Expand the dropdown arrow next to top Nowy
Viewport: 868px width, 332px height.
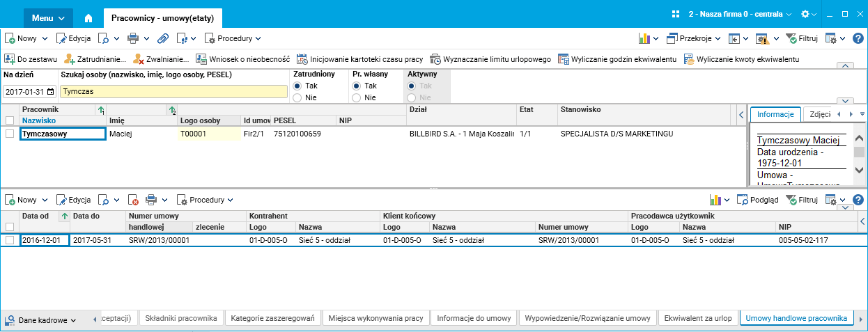45,38
